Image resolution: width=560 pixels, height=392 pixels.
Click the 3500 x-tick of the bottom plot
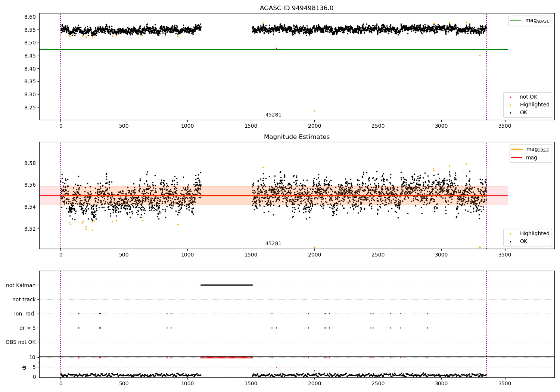(x=505, y=383)
